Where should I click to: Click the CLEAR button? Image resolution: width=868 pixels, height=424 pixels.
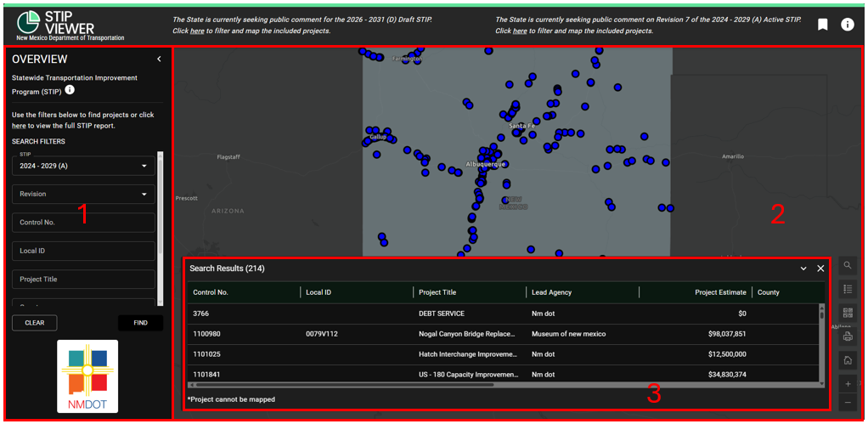[x=34, y=323]
